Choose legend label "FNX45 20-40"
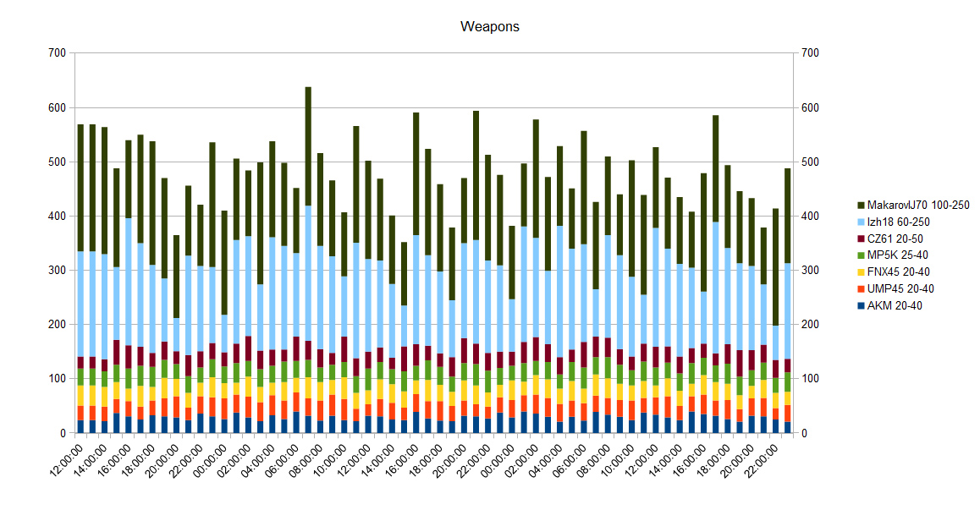 (898, 272)
